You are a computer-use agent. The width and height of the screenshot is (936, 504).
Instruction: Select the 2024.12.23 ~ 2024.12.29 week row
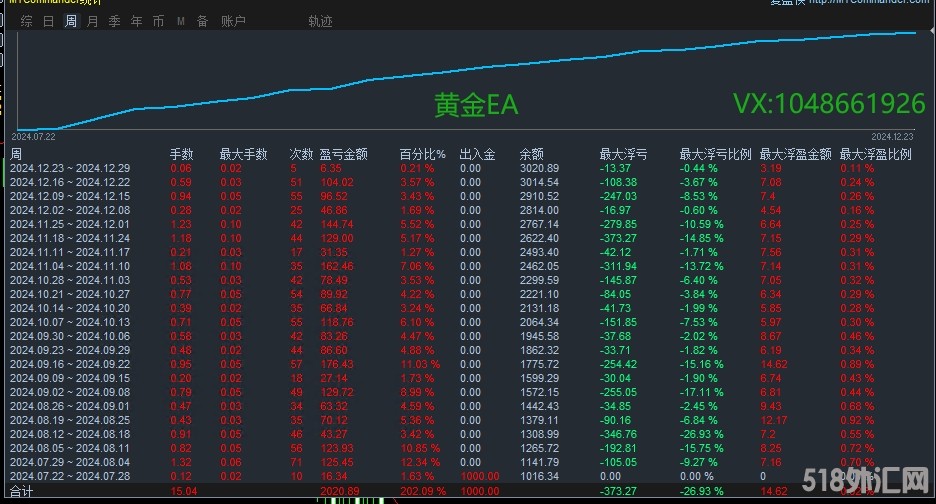click(x=69, y=168)
